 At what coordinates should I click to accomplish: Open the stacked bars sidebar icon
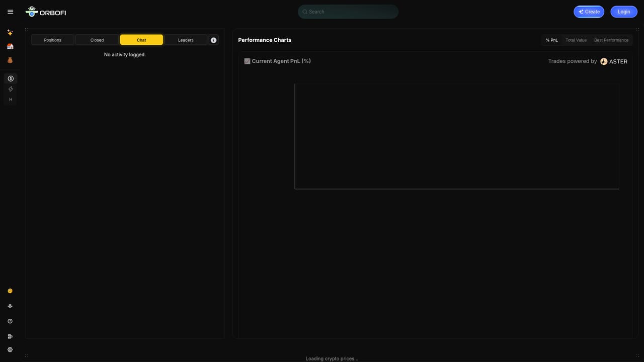pos(10,336)
